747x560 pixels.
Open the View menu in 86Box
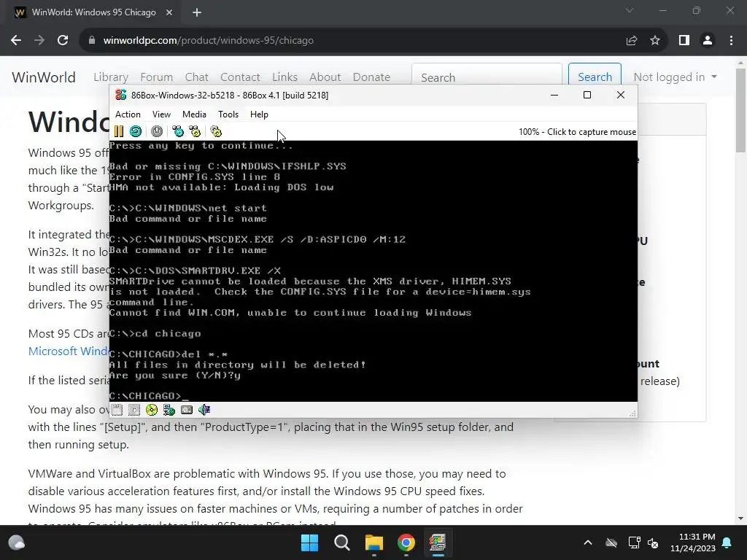tap(161, 114)
